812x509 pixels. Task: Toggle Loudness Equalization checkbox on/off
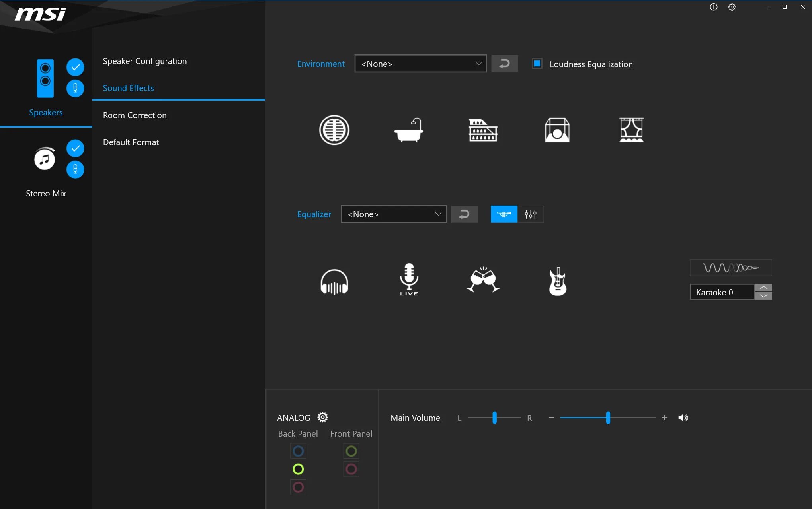coord(536,63)
